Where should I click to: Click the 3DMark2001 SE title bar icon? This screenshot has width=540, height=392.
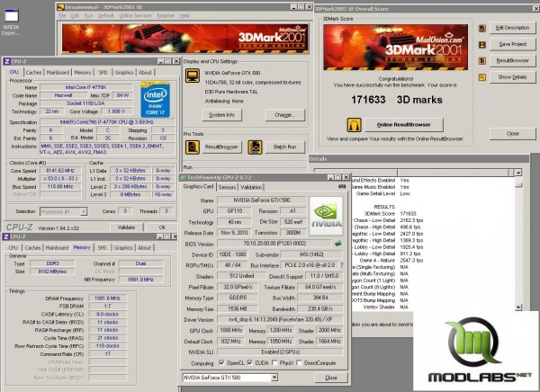click(60, 7)
